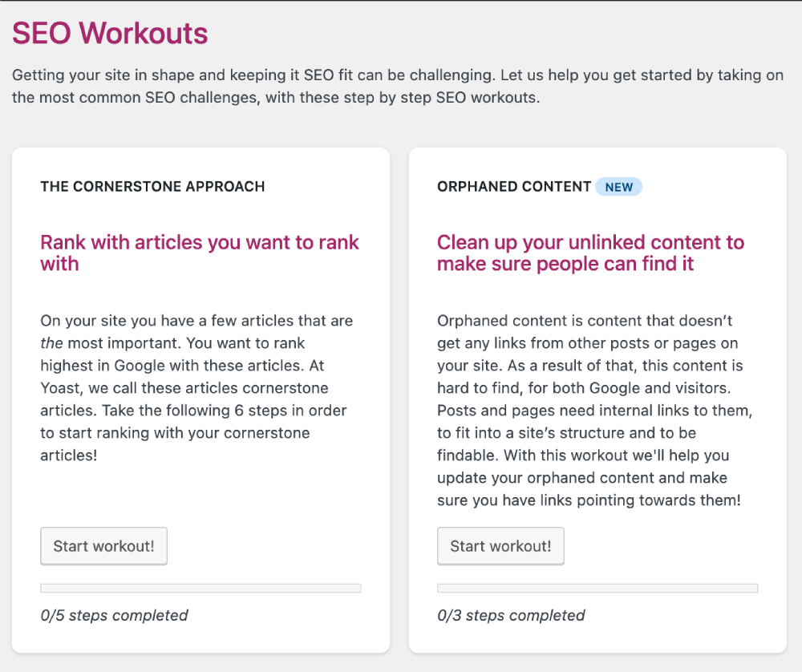Image resolution: width=802 pixels, height=672 pixels.
Task: Click the italic word "the" in cornerstone text
Action: coord(51,343)
